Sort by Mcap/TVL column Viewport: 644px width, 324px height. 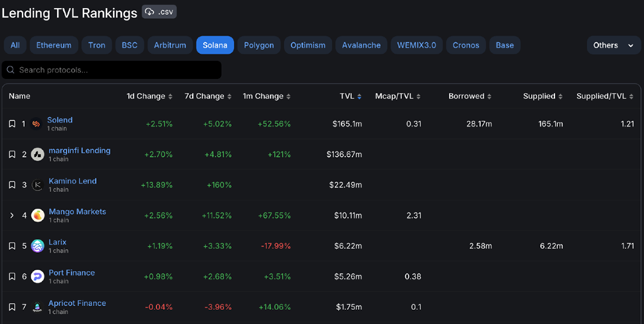(397, 96)
